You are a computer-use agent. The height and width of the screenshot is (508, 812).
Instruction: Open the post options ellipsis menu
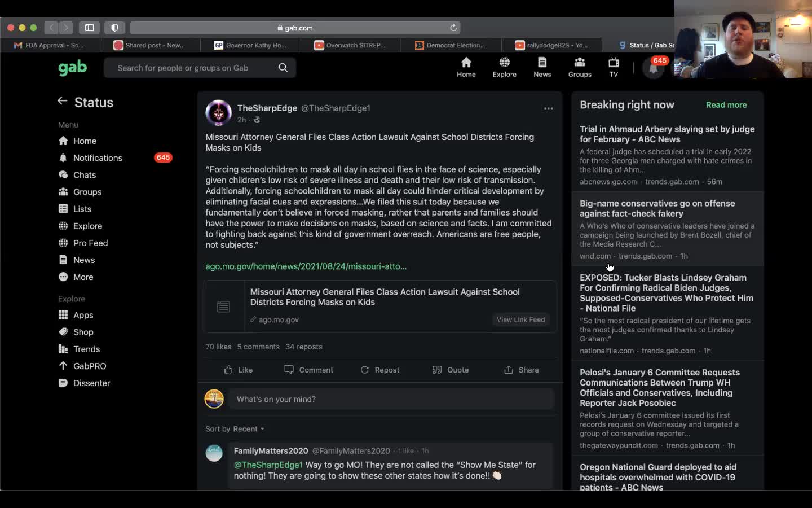548,108
